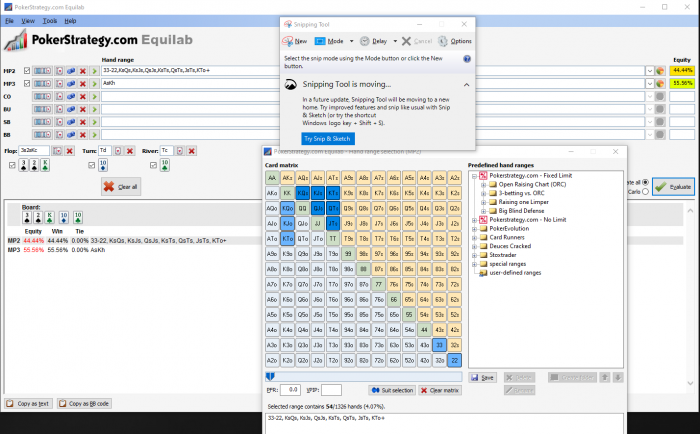Open Tools menu in Equilab
700x434 pixels.
click(50, 21)
